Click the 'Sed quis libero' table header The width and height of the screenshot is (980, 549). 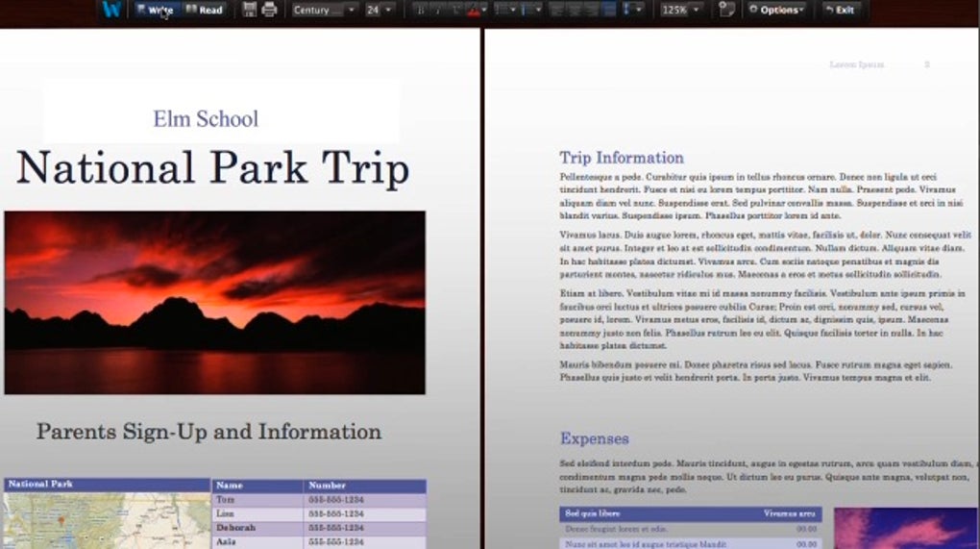click(593, 513)
